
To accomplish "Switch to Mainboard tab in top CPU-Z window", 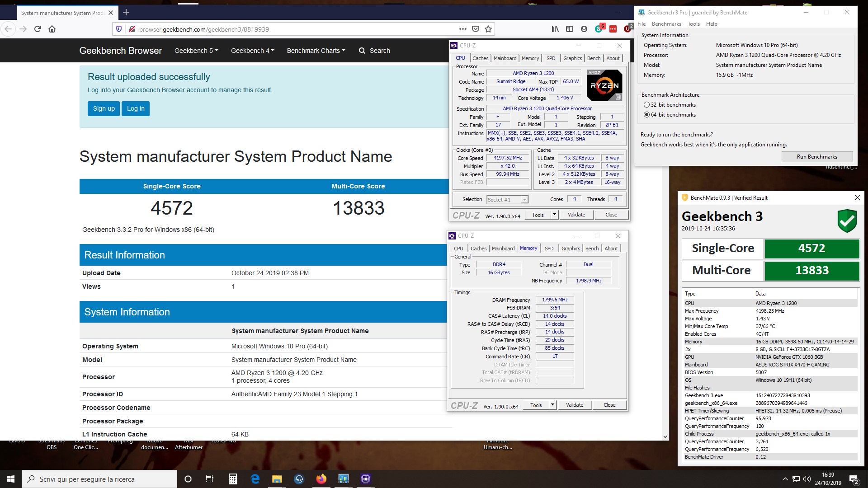I will pos(505,58).
